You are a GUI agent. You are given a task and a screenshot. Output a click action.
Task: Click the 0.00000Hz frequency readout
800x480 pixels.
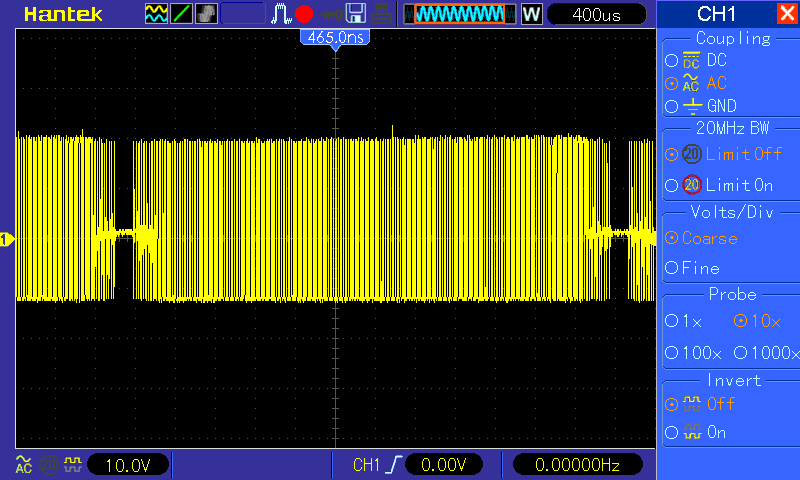pos(578,465)
